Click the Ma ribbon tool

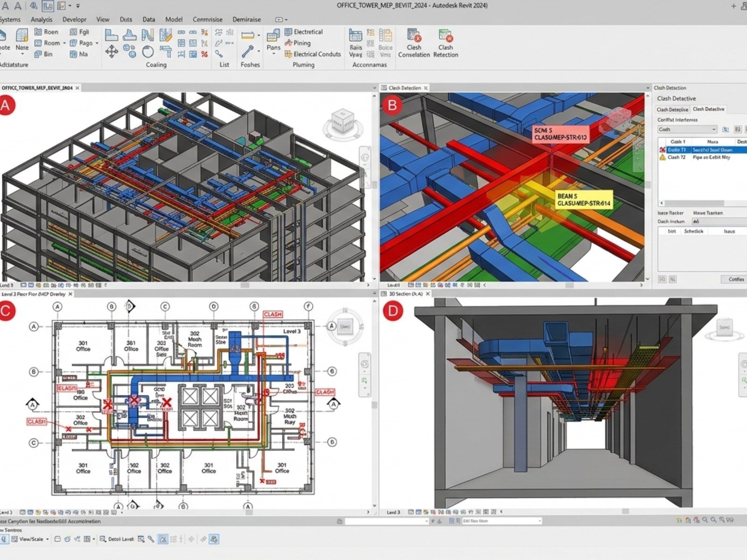click(79, 54)
